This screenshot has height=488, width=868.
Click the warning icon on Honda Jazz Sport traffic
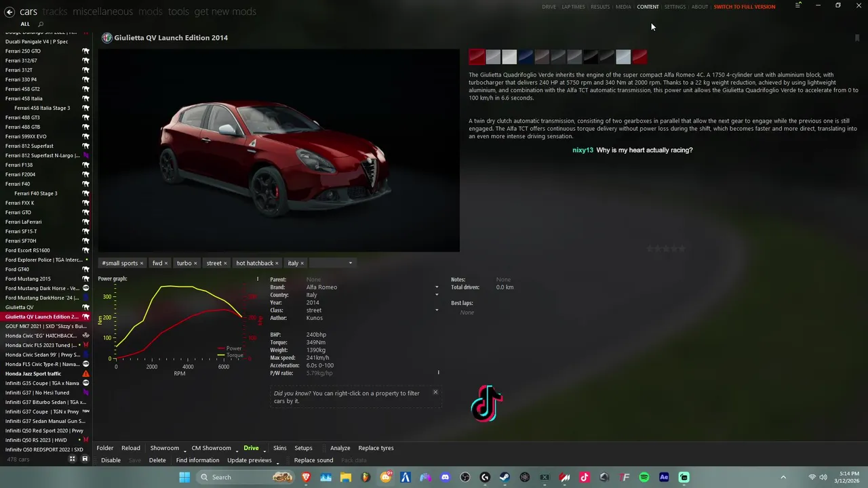[85, 373]
